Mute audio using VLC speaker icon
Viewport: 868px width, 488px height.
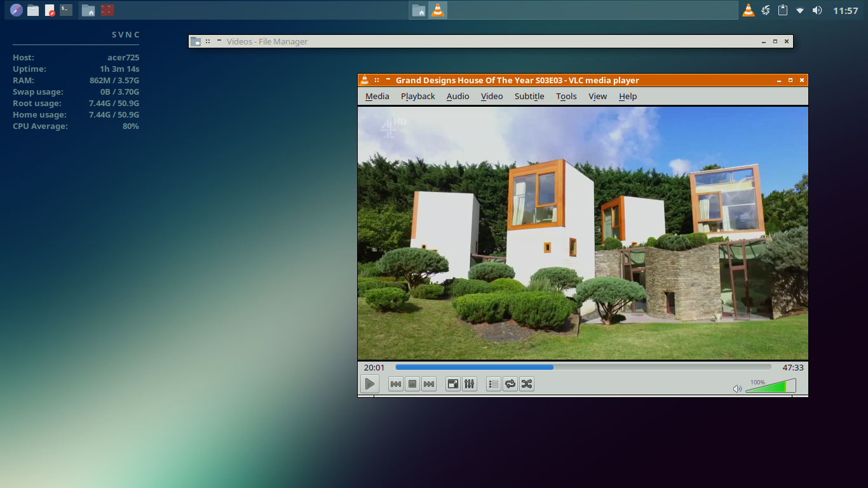(x=737, y=389)
